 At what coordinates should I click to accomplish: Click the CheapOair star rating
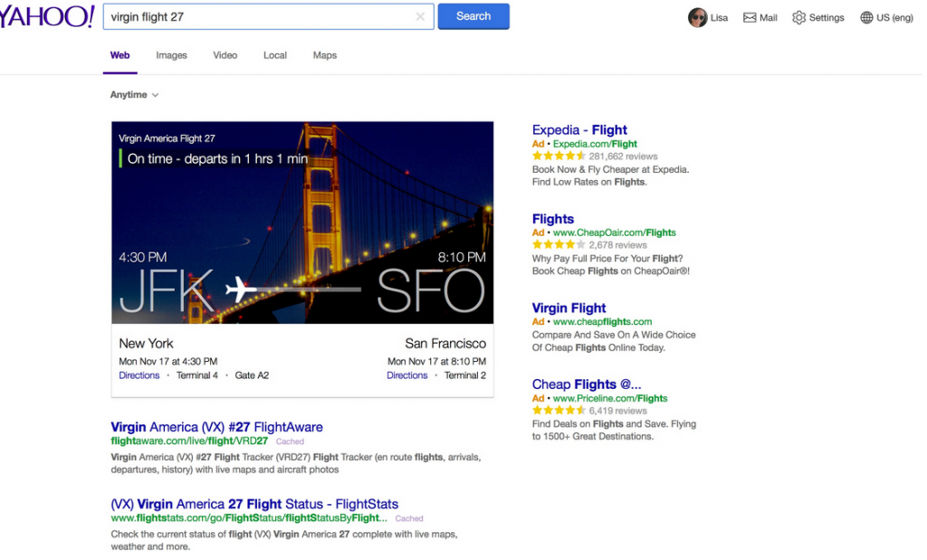(559, 245)
